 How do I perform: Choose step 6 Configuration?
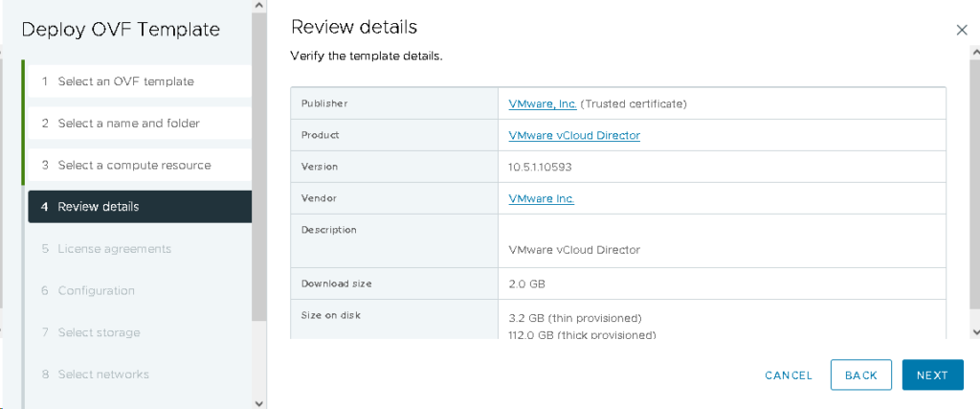pos(96,290)
